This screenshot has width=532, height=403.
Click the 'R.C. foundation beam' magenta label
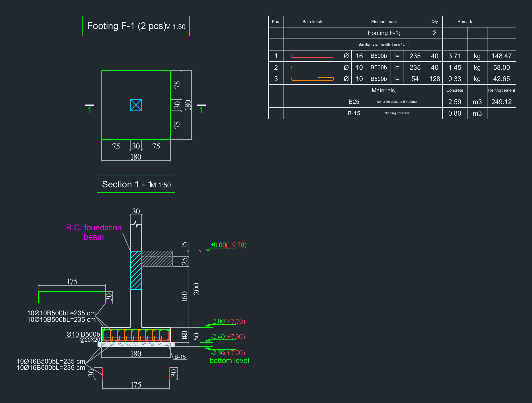tap(94, 232)
